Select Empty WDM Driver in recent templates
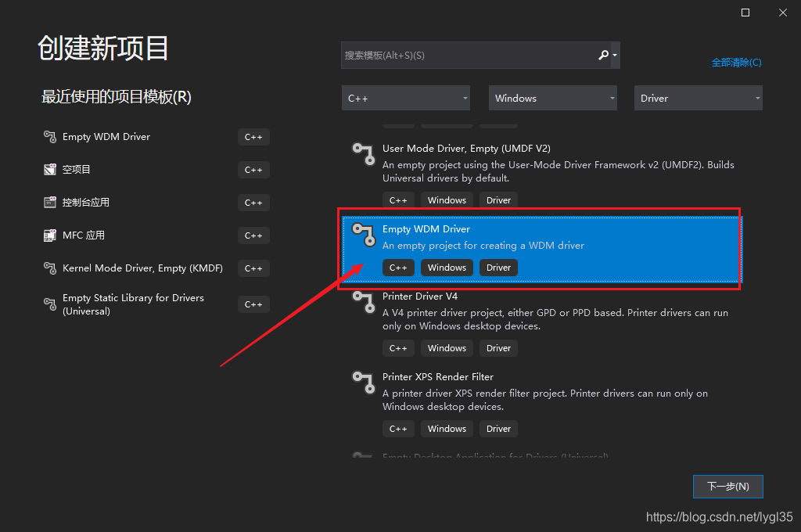This screenshot has height=532, width=801. coord(106,137)
